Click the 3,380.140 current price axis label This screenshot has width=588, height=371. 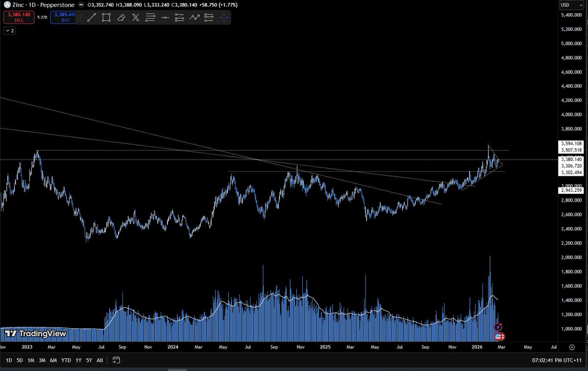click(571, 160)
